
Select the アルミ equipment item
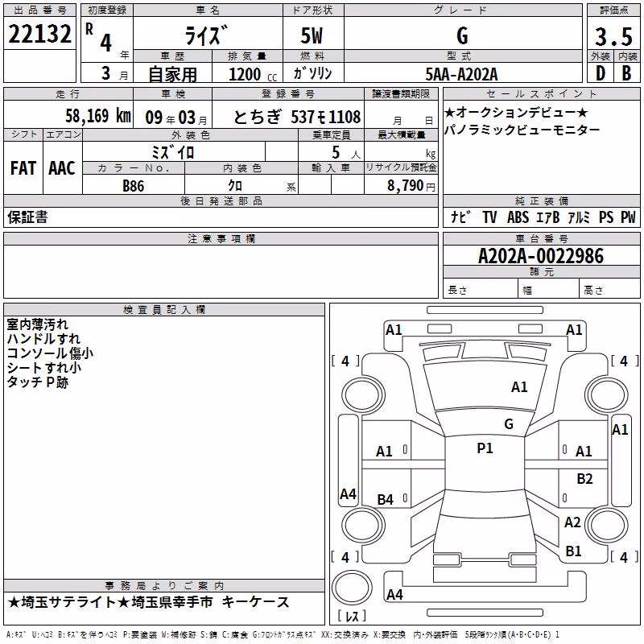tap(579, 217)
